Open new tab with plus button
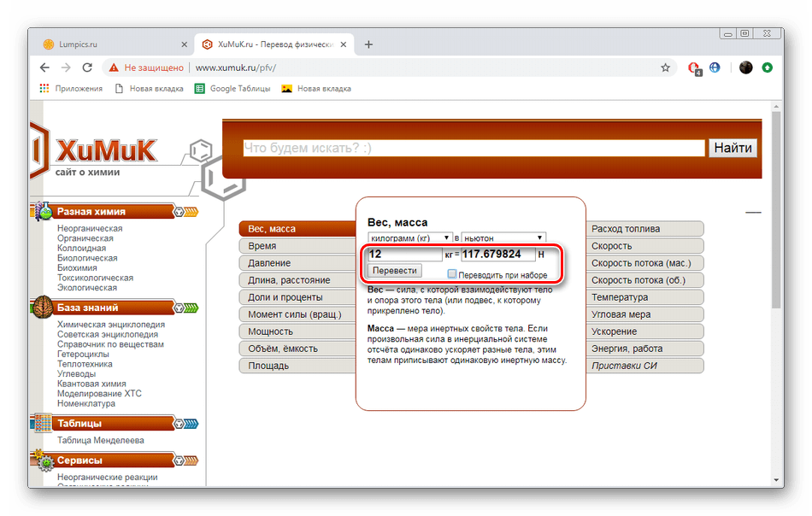The image size is (812, 516). click(x=368, y=44)
